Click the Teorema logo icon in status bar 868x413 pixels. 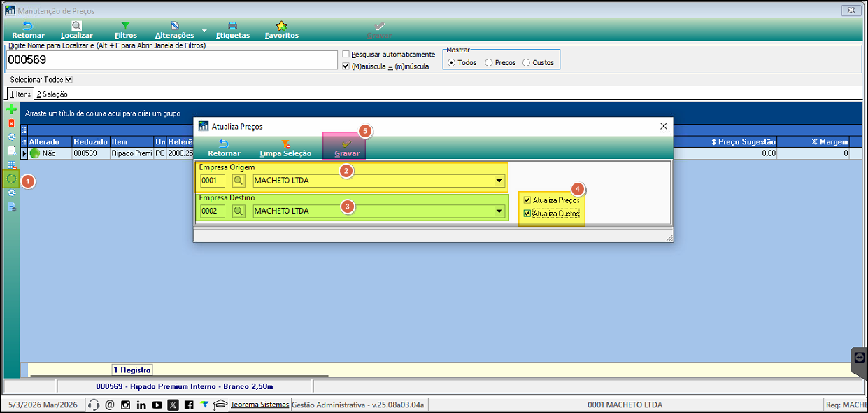(x=204, y=405)
